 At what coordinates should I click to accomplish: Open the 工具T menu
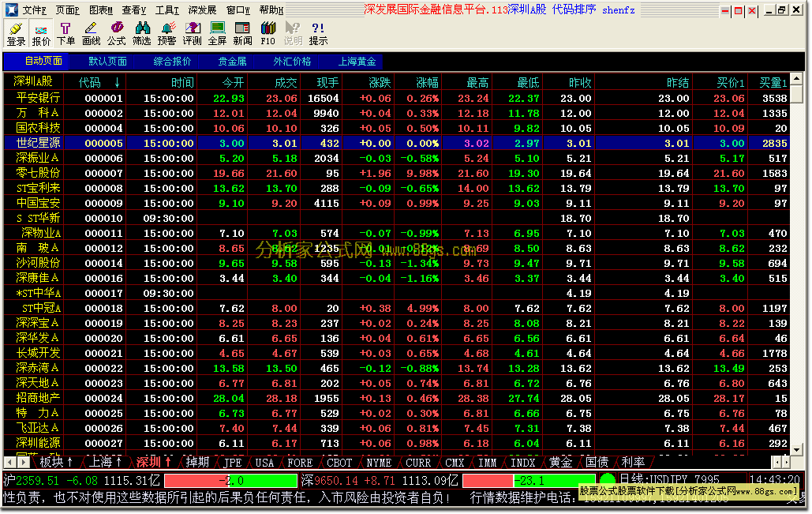point(167,9)
